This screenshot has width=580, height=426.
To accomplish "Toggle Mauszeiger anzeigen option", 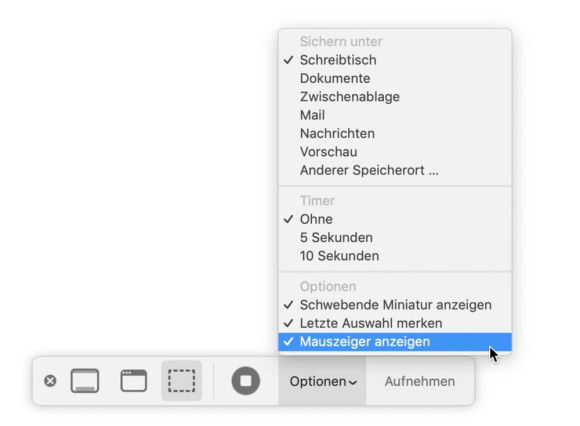I will pyautogui.click(x=395, y=342).
